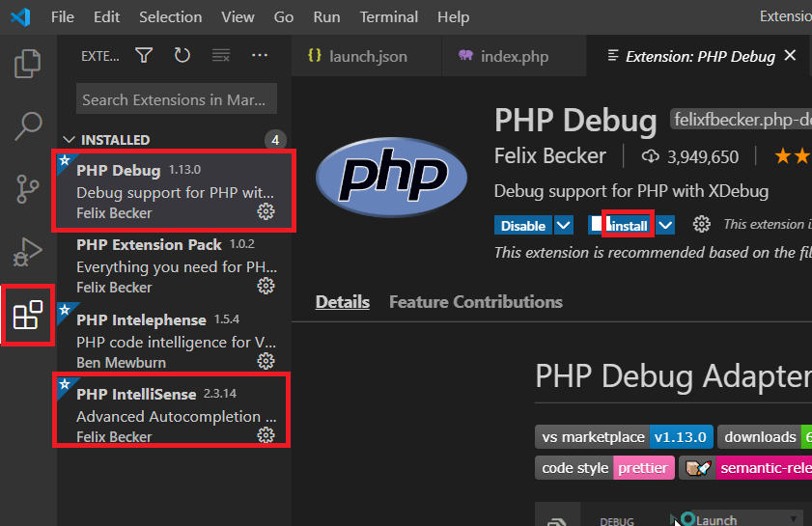This screenshot has width=812, height=526.
Task: Select the Details tab
Action: point(343,302)
